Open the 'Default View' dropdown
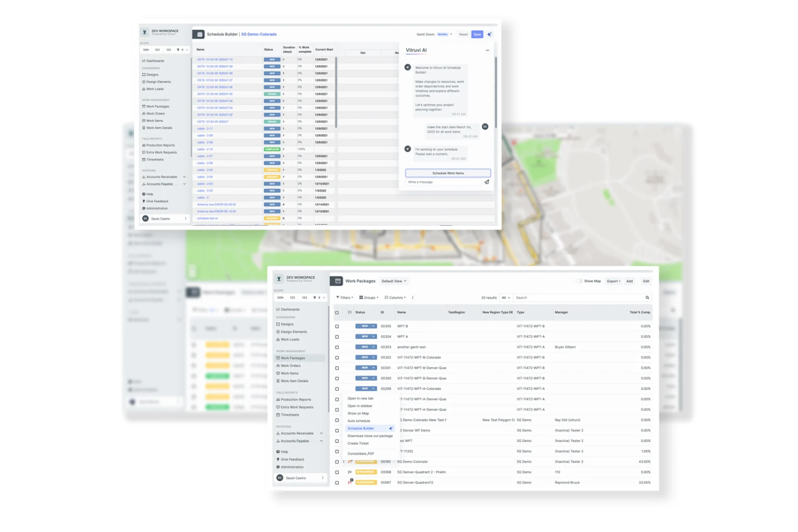This screenshot has width=798, height=532. click(394, 281)
